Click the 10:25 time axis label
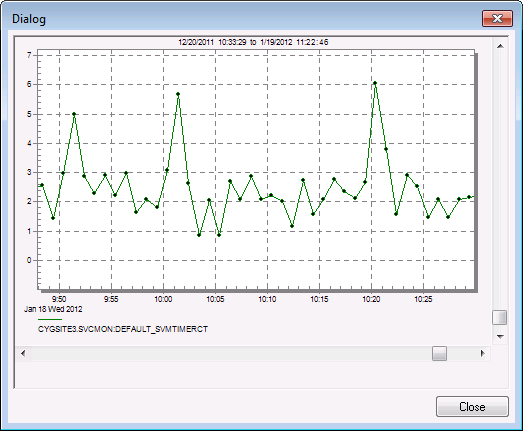The height and width of the screenshot is (431, 523). pos(423,299)
